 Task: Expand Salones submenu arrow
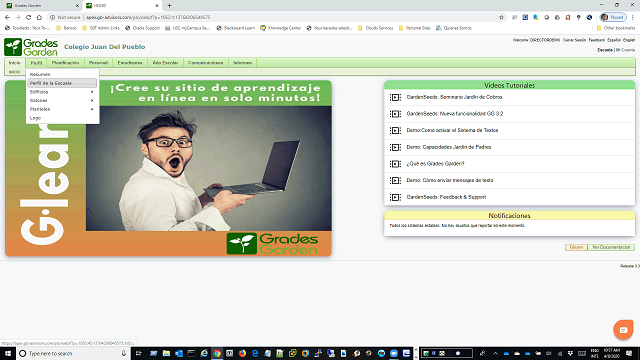point(92,100)
